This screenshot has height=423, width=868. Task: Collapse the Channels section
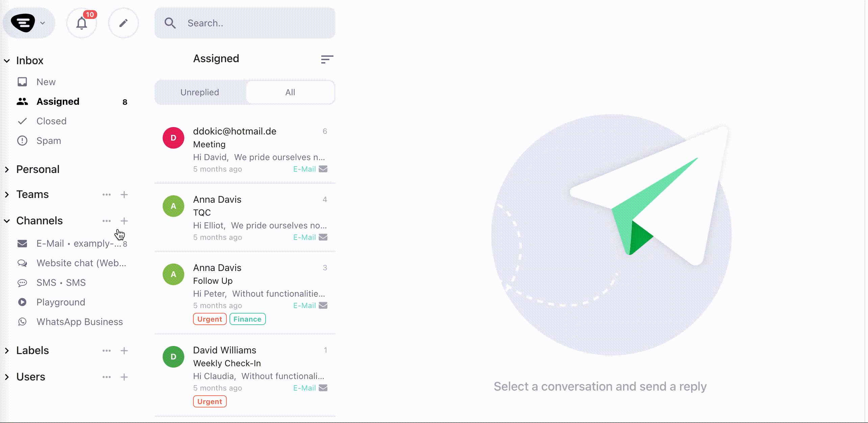(7, 221)
